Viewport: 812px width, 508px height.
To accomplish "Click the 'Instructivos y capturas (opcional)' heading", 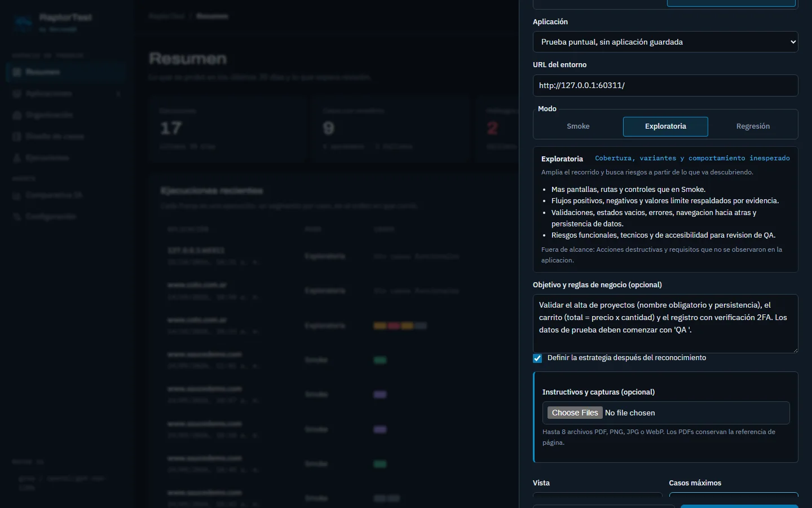I will (598, 392).
